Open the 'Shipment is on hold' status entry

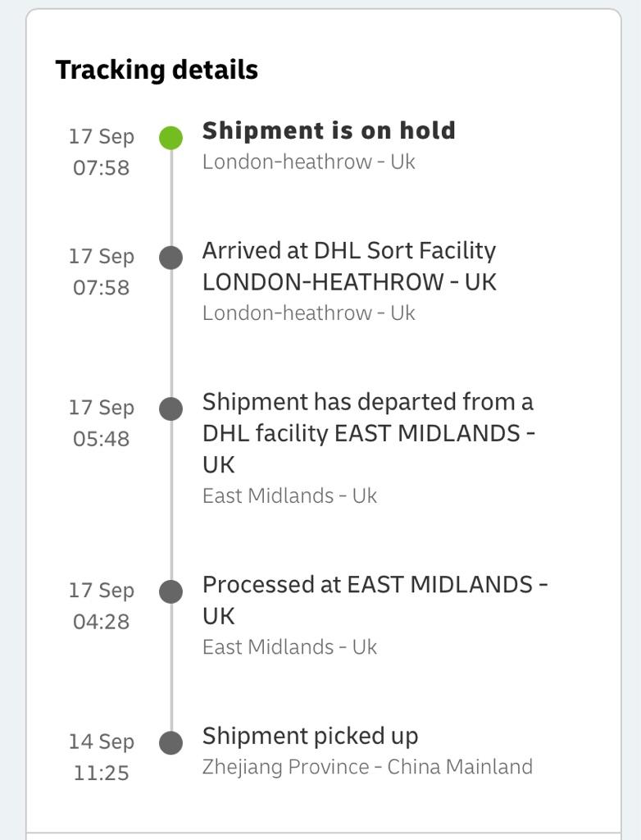(329, 130)
